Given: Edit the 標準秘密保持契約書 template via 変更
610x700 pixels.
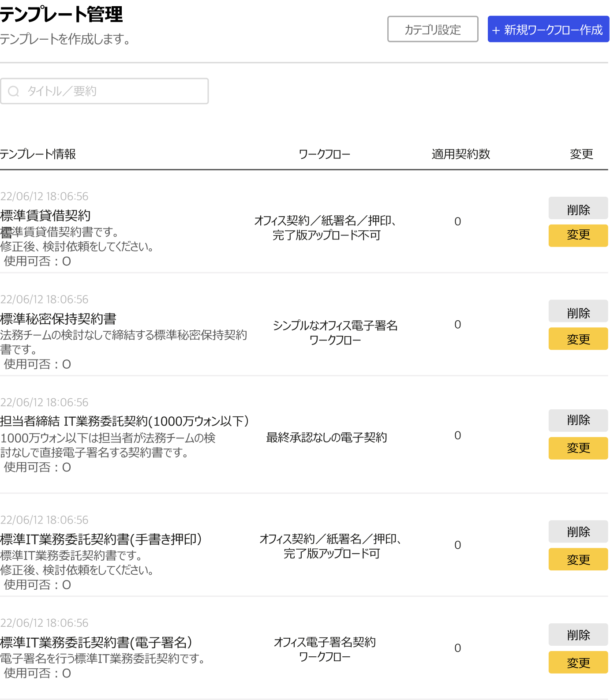Looking at the screenshot, I should pos(578,339).
